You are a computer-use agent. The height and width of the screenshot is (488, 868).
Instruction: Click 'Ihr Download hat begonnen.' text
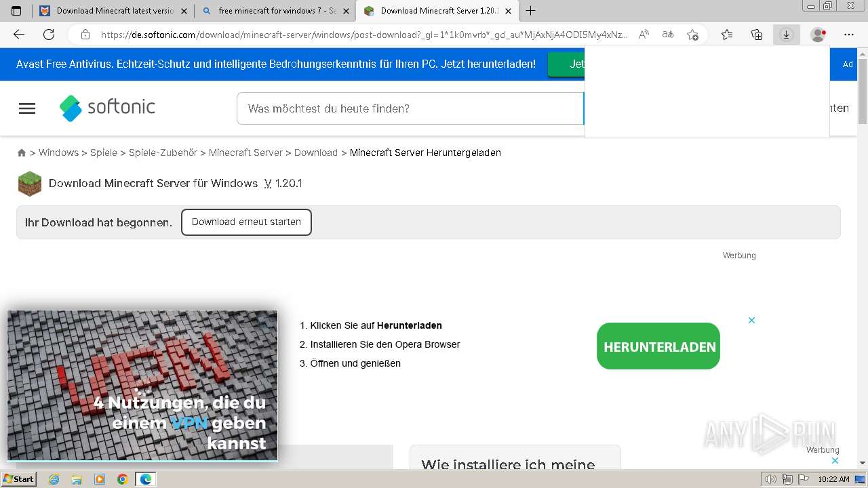(98, 222)
